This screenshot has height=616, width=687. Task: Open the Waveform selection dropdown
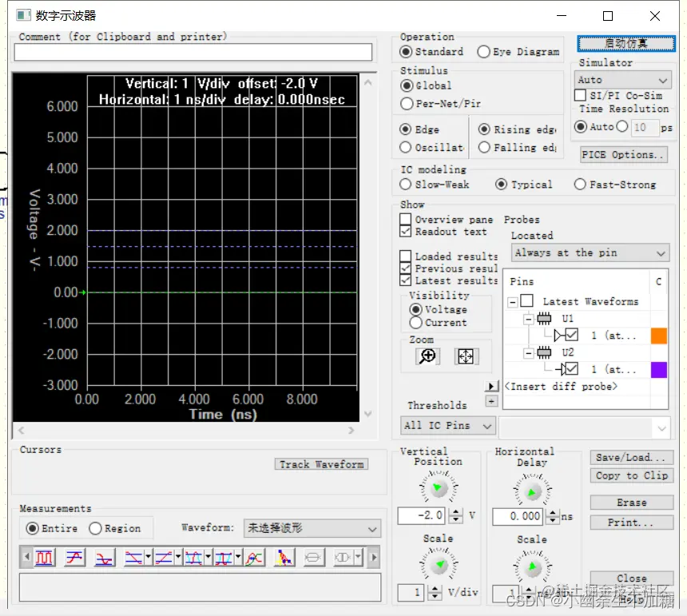click(x=312, y=528)
